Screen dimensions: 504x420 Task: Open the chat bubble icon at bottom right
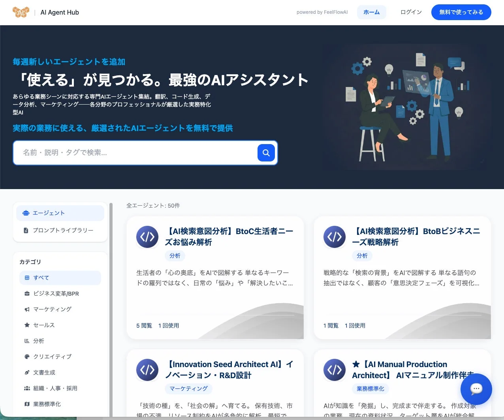[476, 389]
